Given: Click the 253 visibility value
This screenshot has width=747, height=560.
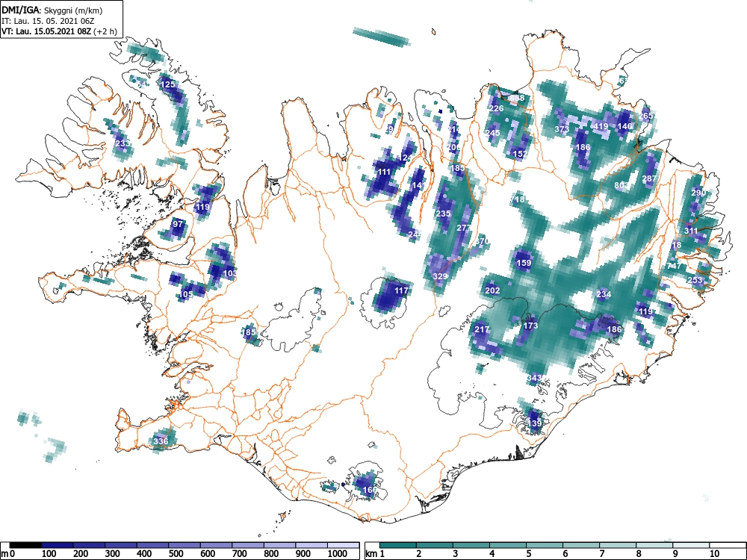Looking at the screenshot, I should click(x=695, y=281).
